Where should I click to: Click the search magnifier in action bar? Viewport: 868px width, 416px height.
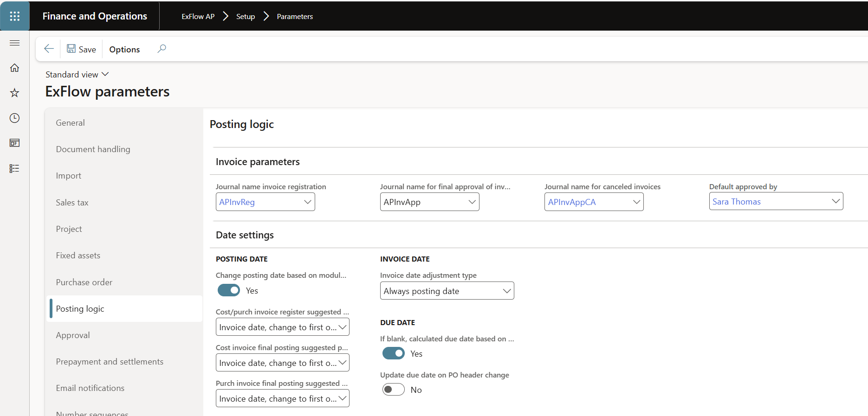162,49
